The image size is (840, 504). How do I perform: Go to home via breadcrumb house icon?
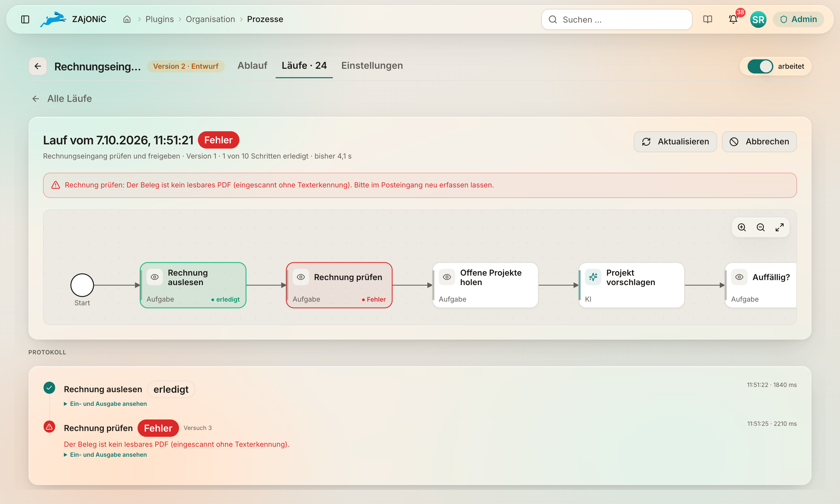[x=127, y=19]
